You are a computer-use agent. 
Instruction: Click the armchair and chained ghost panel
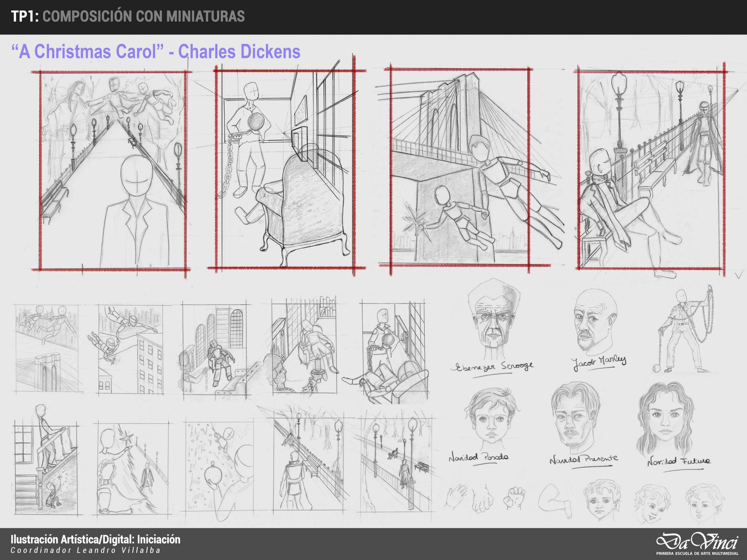[285, 169]
